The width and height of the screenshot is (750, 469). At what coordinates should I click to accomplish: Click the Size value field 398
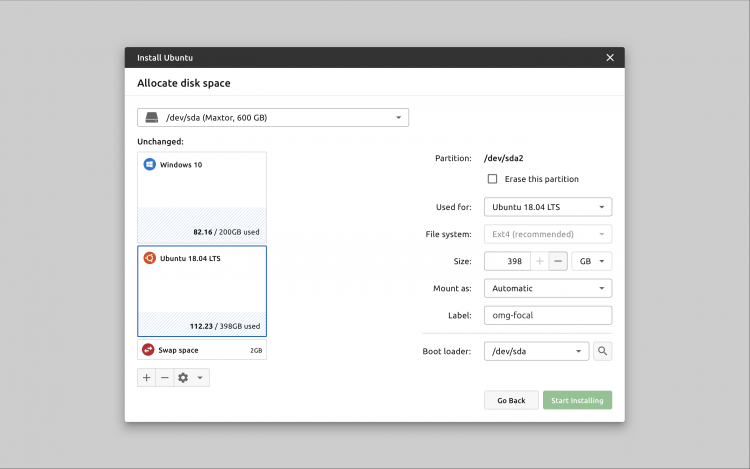507,261
